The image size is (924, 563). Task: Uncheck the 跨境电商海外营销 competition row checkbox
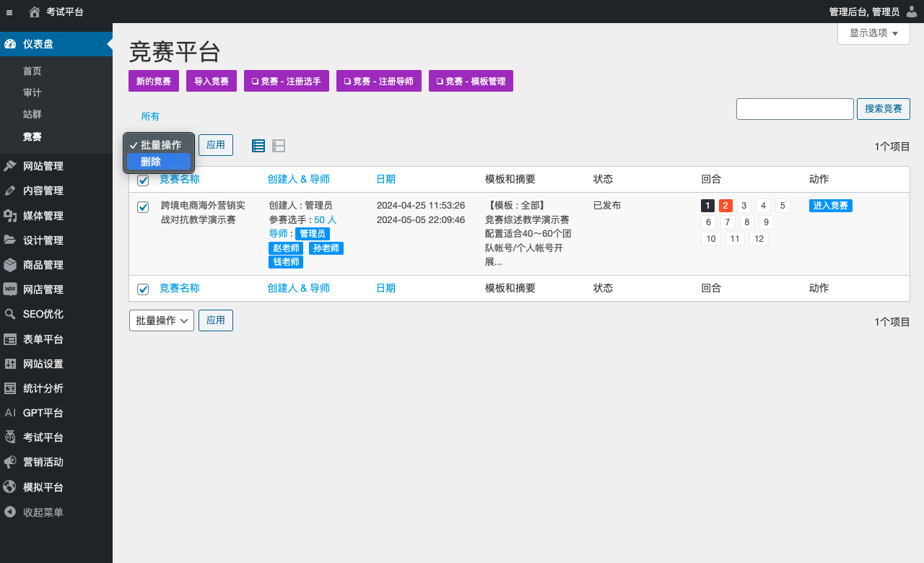point(143,207)
